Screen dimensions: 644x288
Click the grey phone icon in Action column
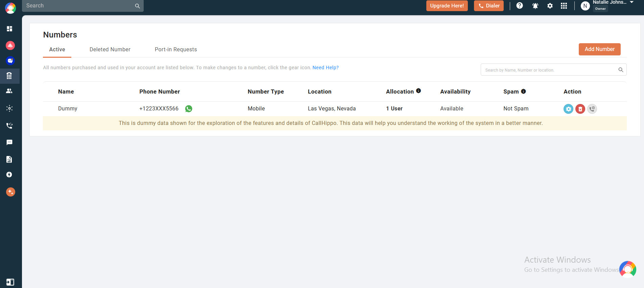point(592,109)
